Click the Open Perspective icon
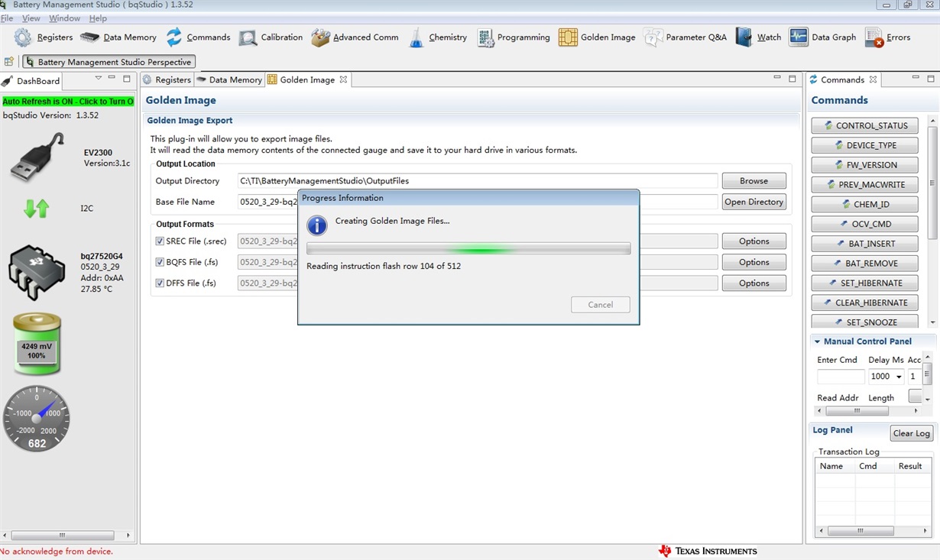 [x=9, y=62]
